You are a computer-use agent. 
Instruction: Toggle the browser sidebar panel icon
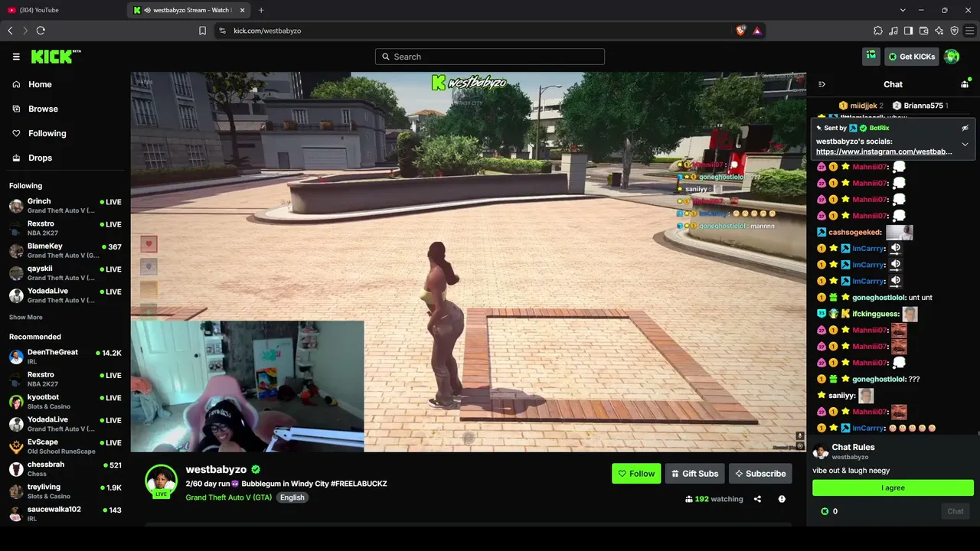pyautogui.click(x=908, y=31)
